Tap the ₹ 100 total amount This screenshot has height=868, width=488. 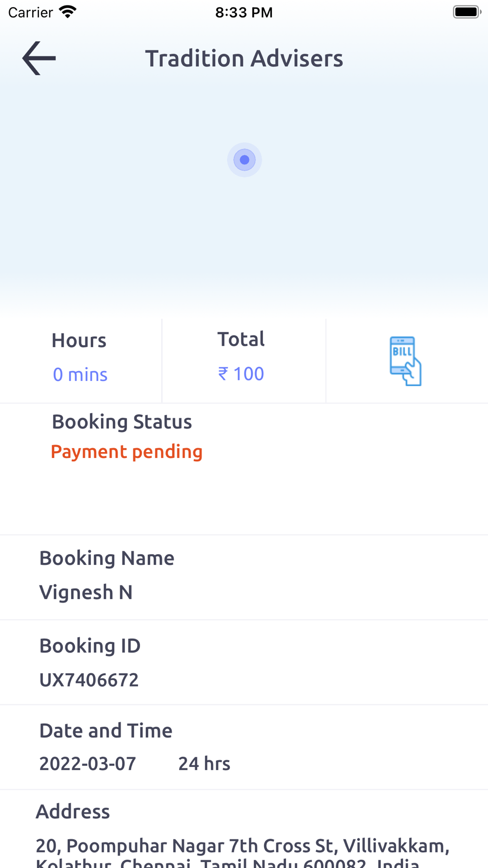point(241,373)
